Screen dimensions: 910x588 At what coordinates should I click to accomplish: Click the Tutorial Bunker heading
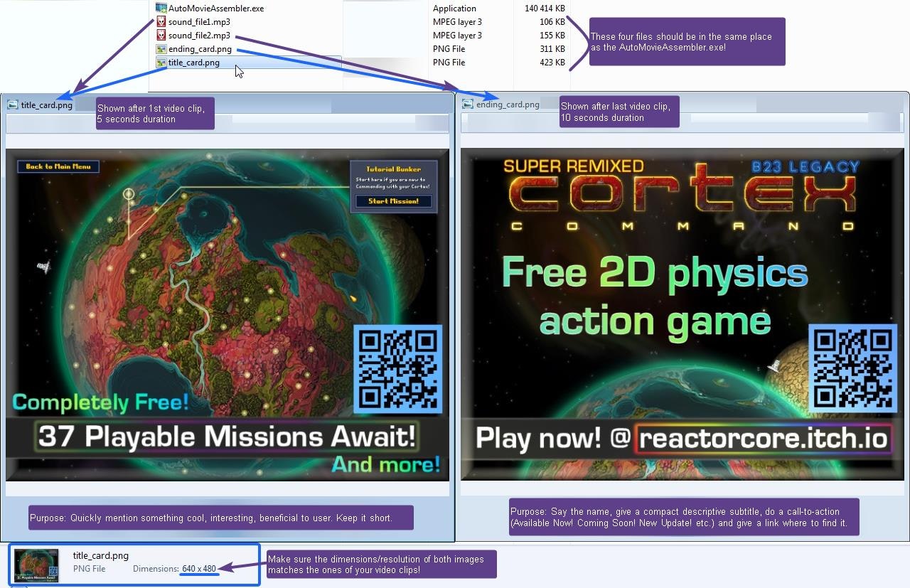point(393,169)
